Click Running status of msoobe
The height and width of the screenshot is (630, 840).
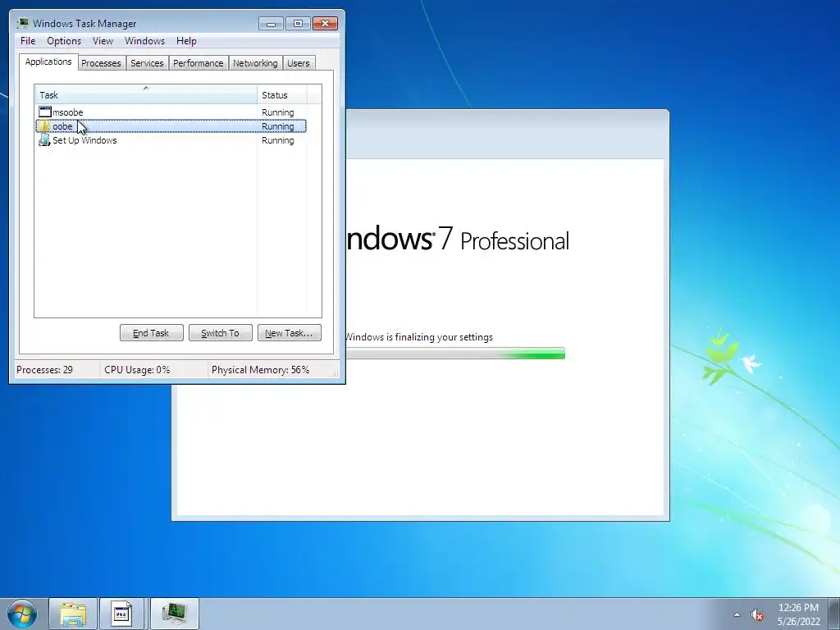point(278,112)
